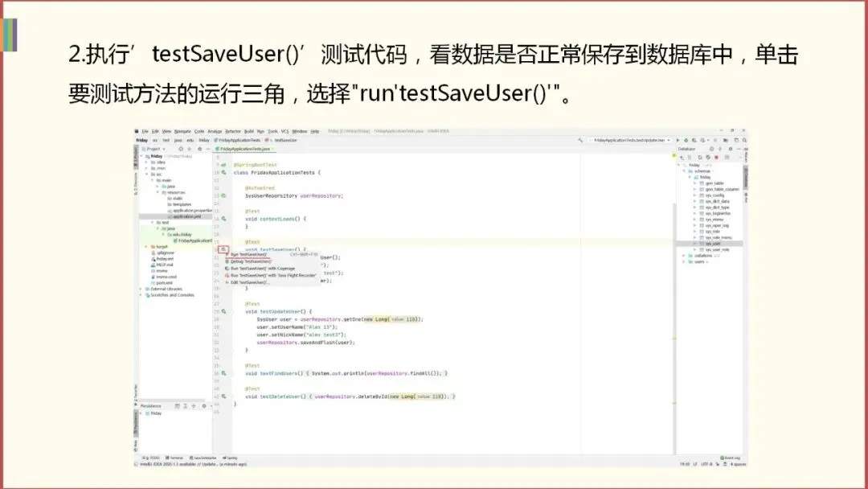
Task: Open the Refactor menu
Action: click(233, 131)
